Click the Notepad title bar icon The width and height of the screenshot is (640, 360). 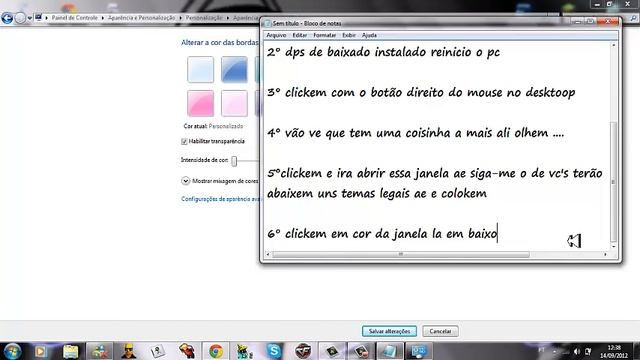[268, 24]
